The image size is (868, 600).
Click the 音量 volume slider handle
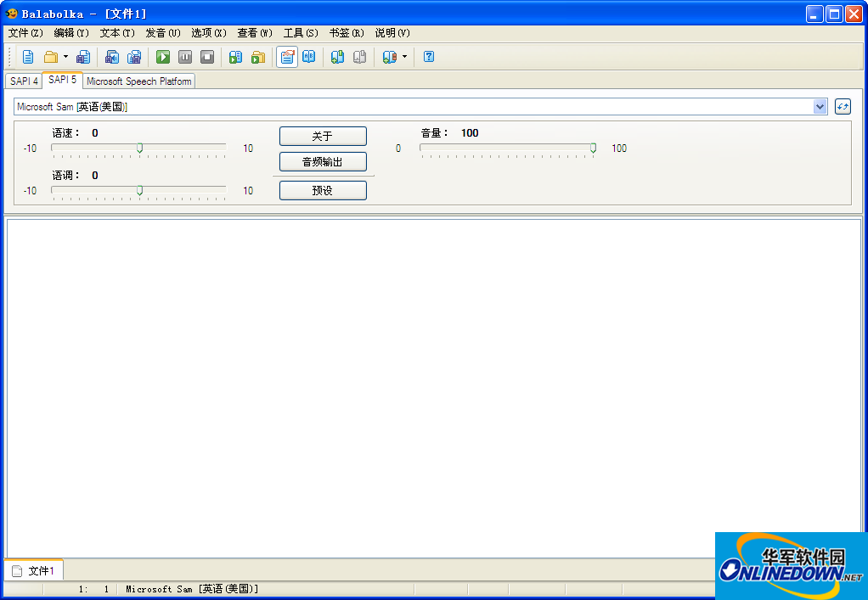click(593, 148)
